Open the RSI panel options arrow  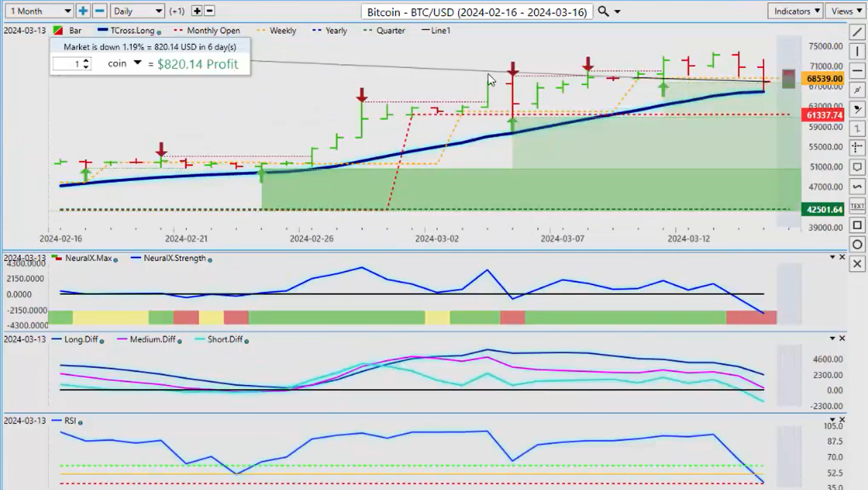833,420
